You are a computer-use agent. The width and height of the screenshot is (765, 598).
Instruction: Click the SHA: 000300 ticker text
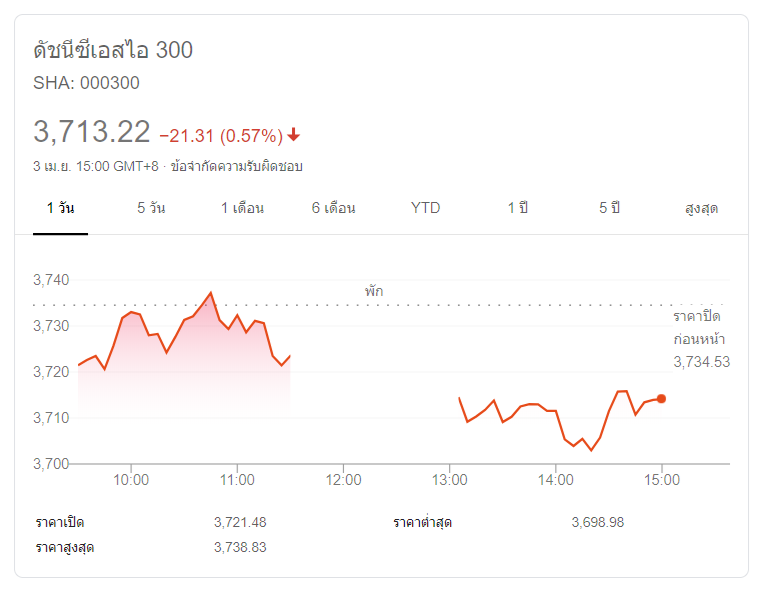coord(86,83)
